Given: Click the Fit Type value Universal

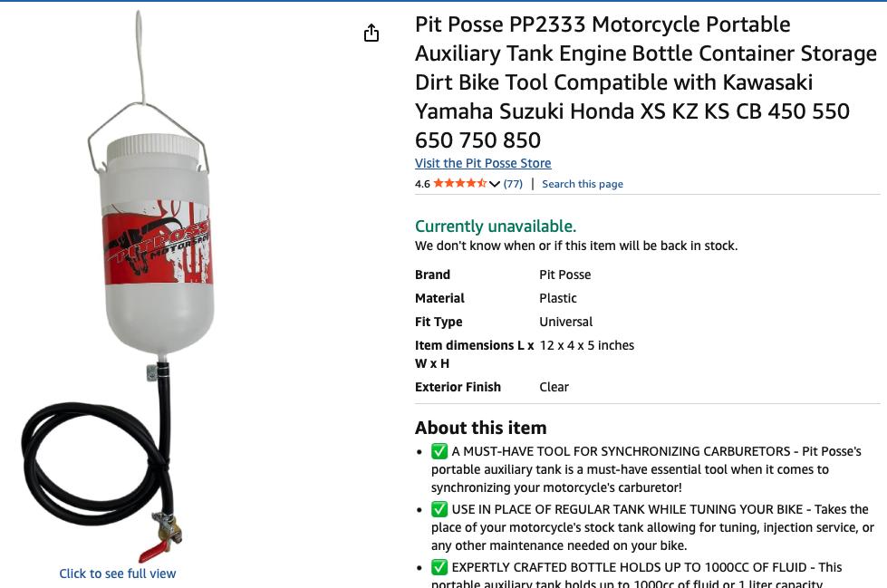Looking at the screenshot, I should click(x=565, y=322).
